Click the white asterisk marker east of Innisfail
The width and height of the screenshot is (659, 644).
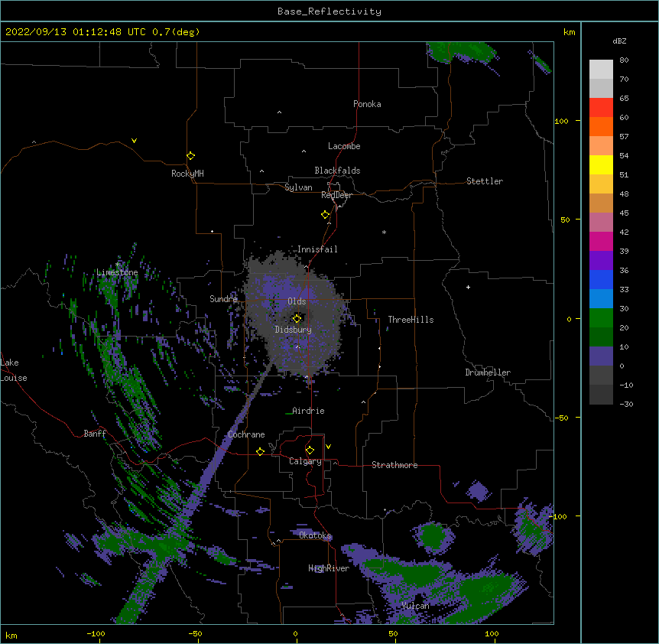pyautogui.click(x=384, y=232)
